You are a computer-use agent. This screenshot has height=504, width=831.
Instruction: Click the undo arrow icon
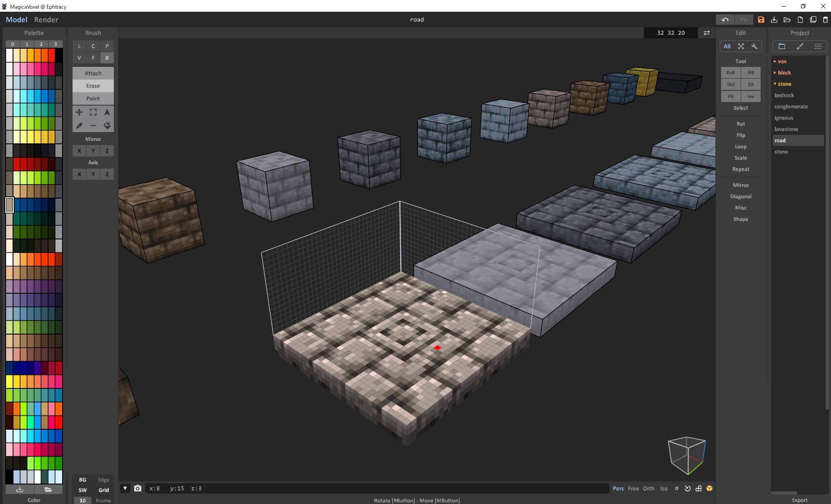[x=725, y=20]
